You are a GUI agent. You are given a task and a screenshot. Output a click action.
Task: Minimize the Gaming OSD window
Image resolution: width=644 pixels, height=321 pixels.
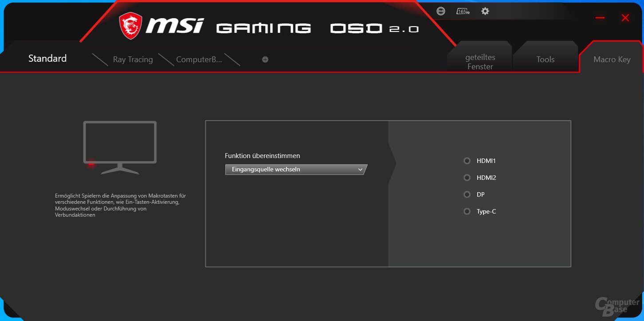tap(600, 18)
